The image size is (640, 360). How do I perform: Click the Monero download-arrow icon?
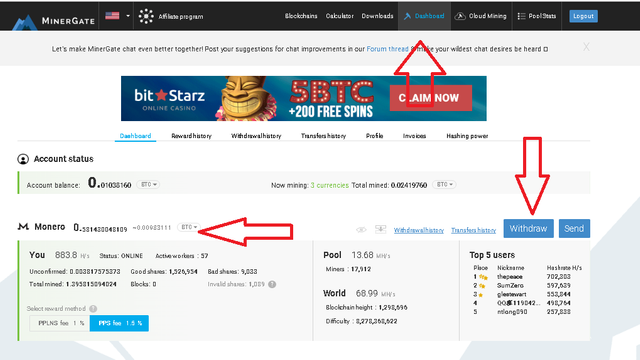point(380,229)
